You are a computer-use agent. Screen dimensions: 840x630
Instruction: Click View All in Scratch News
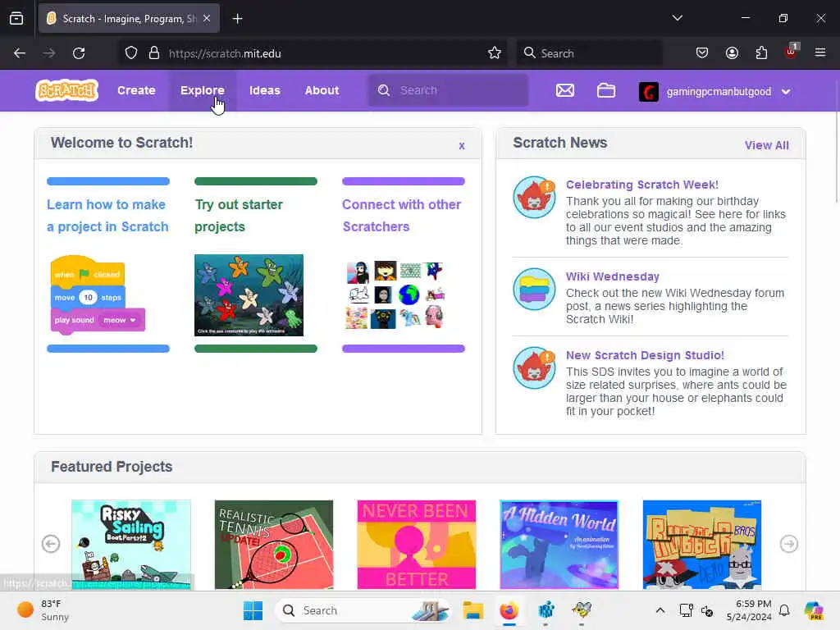pos(767,145)
